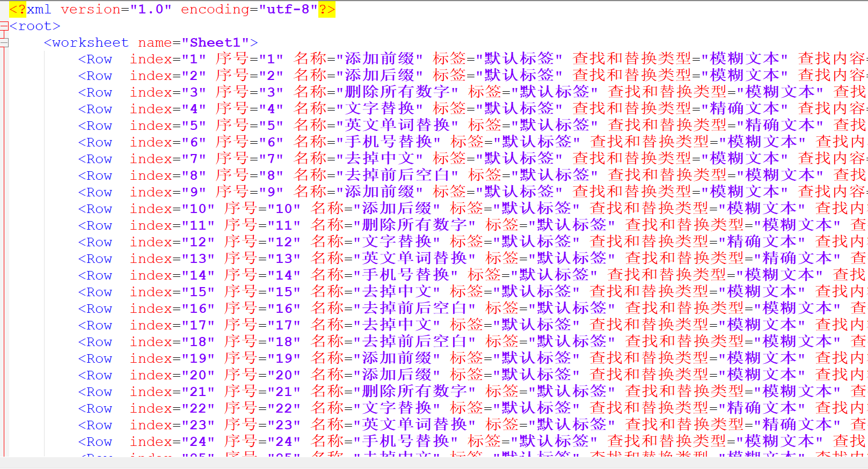Click index="9" attribute text

coord(167,193)
